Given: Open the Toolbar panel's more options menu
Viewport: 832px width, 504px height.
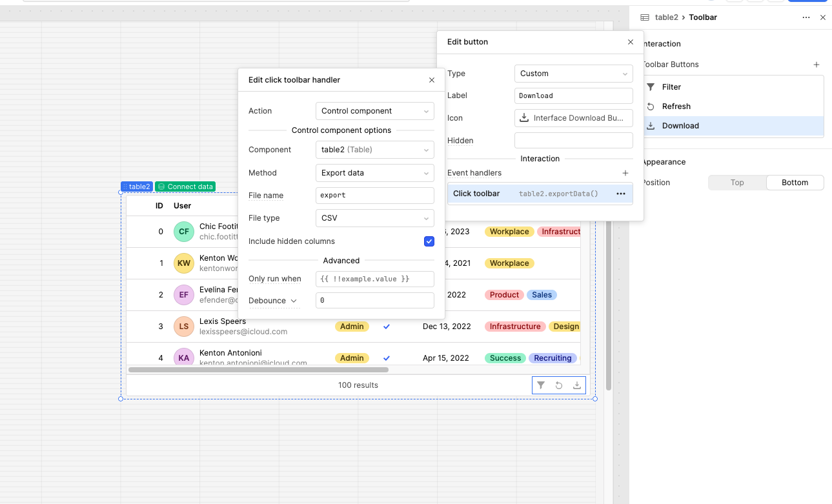Looking at the screenshot, I should (806, 17).
